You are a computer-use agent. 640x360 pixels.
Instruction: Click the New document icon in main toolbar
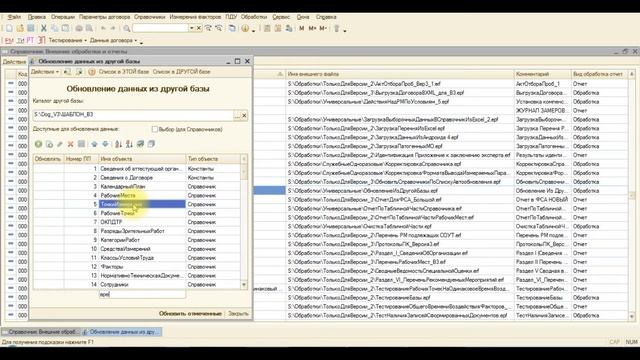[x=9, y=28]
